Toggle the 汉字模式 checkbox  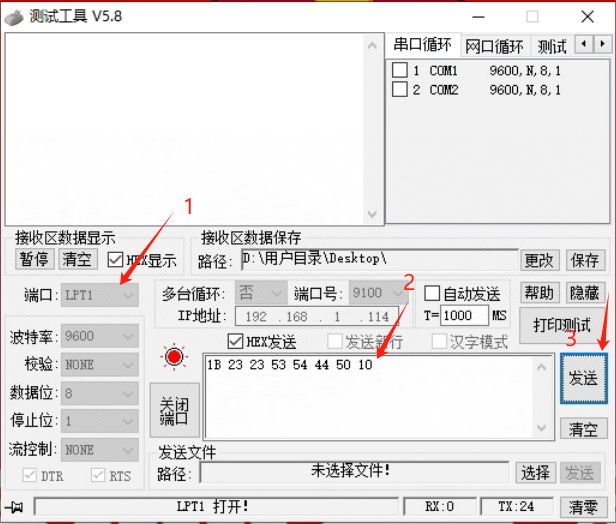pyautogui.click(x=439, y=341)
